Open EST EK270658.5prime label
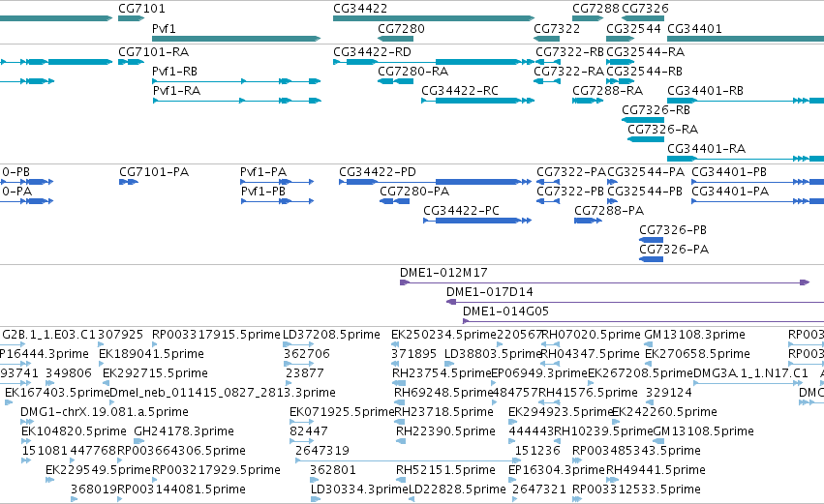This screenshot has height=504, width=824. [697, 354]
